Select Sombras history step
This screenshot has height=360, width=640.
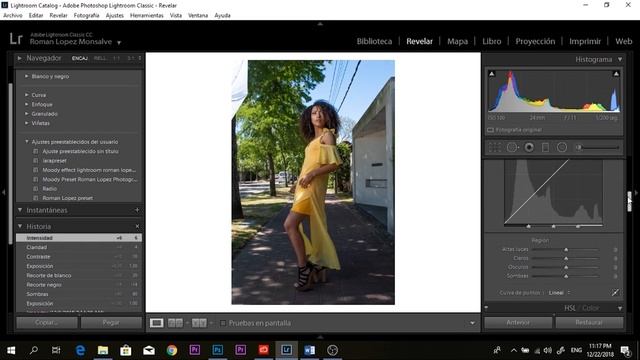click(79, 294)
